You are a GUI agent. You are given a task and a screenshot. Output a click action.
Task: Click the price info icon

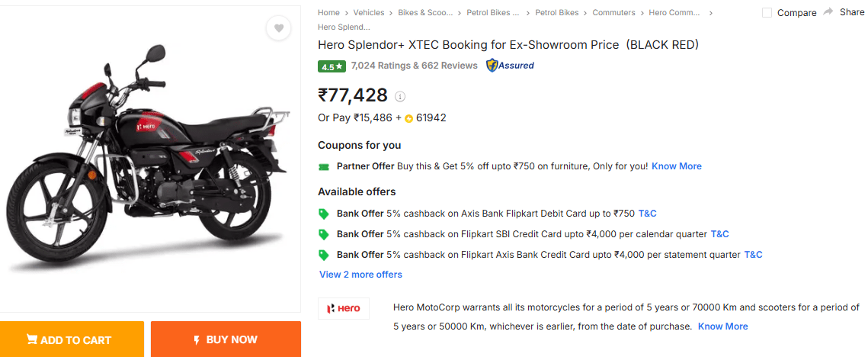pos(400,96)
